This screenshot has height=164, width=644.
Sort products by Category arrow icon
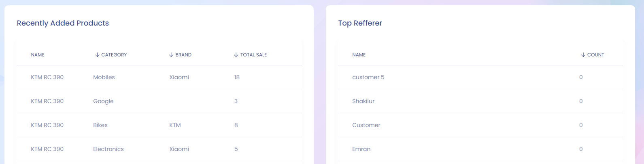(x=97, y=55)
